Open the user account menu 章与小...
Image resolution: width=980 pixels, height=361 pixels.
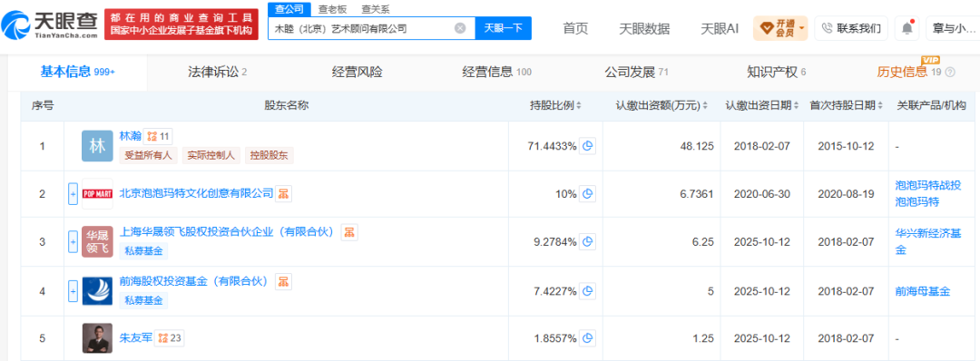click(x=954, y=28)
